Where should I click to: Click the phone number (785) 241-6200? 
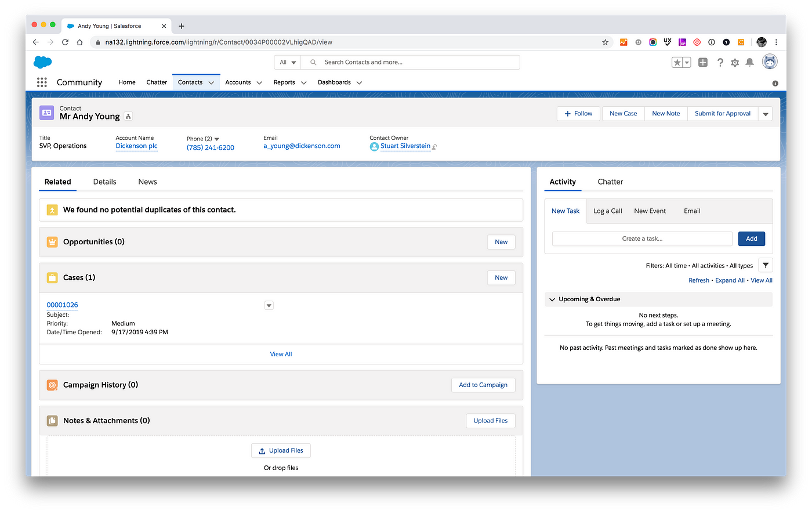click(211, 148)
